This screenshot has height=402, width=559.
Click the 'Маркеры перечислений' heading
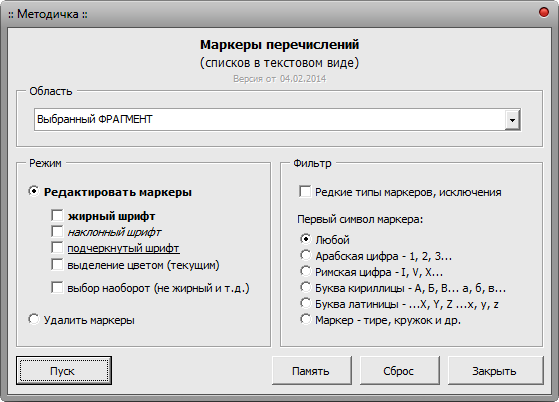(x=280, y=45)
